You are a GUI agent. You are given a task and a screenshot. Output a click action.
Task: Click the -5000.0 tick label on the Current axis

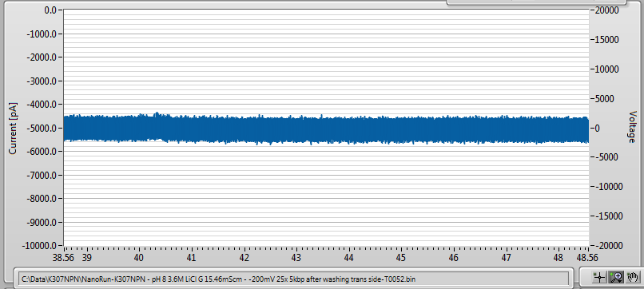tap(42, 128)
